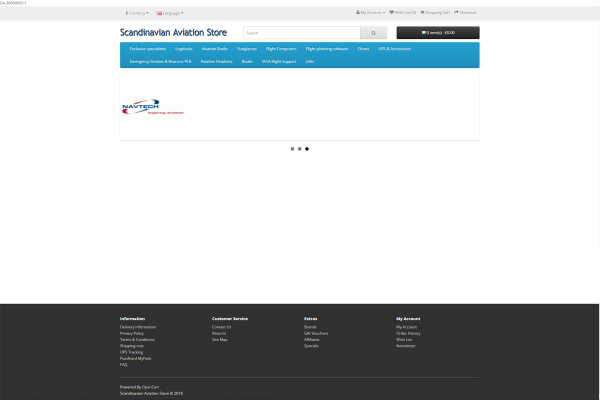Screen dimensions: 600x400
Task: Open Specials footer link
Action: (x=311, y=346)
